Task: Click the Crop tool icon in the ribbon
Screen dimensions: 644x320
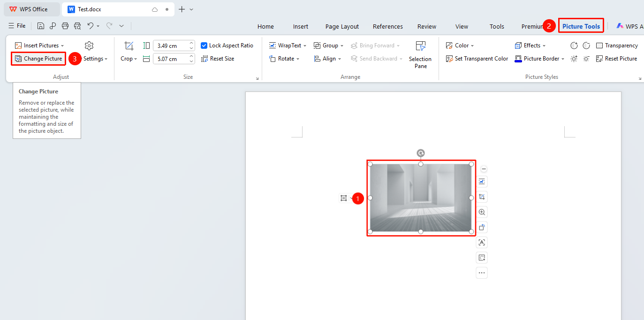Action: pyautogui.click(x=129, y=46)
